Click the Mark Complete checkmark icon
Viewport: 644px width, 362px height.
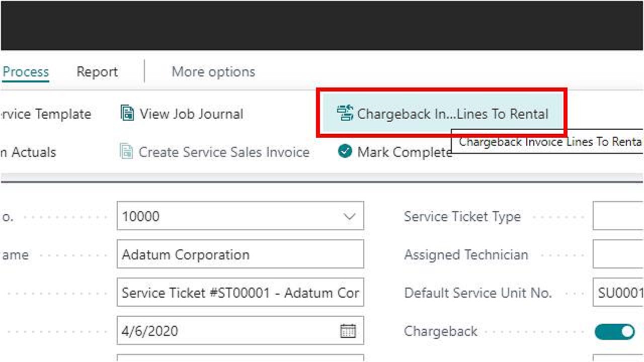coord(345,151)
